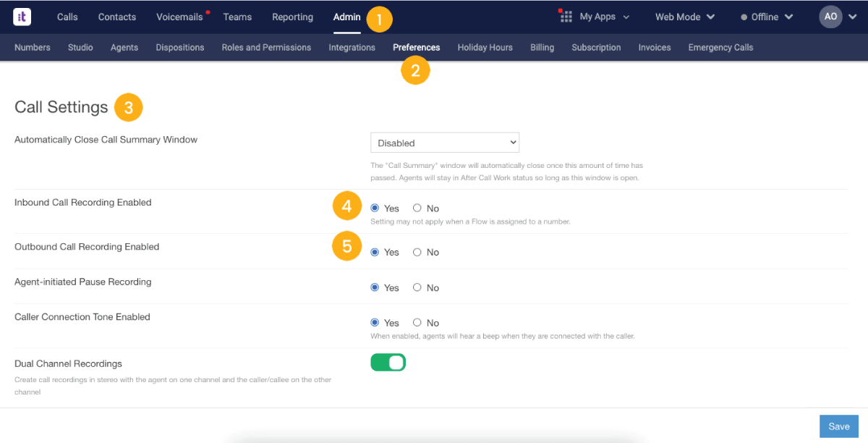Click the purple app logo icon

22,17
